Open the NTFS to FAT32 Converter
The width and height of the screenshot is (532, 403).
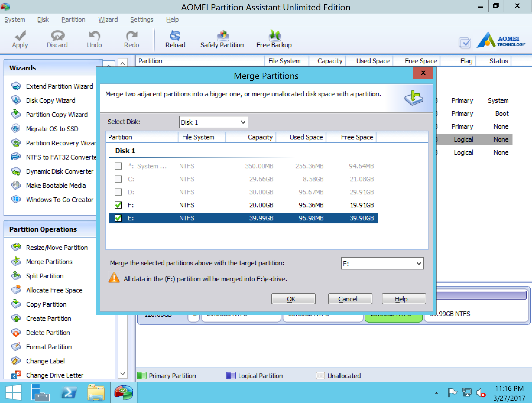coord(53,157)
